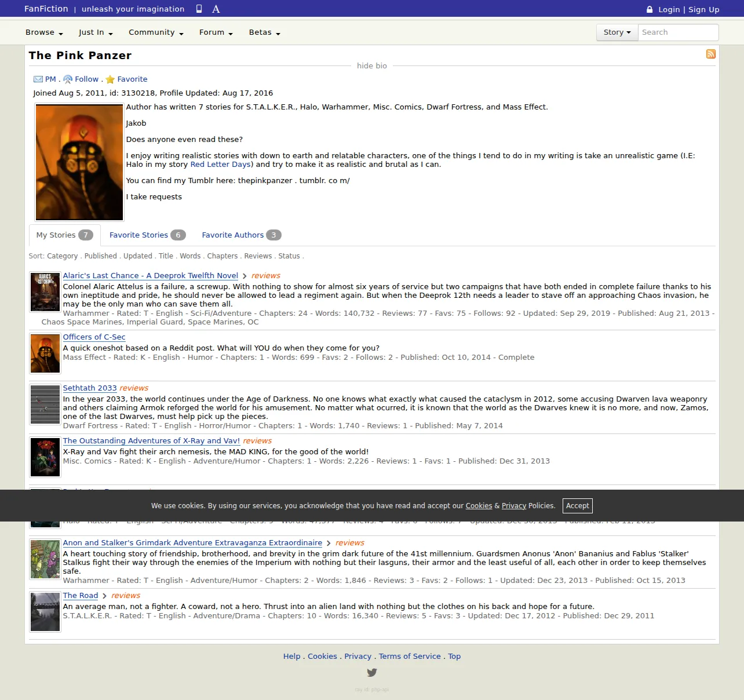The width and height of the screenshot is (744, 700).
Task: Open the Help footer link
Action: 292,657
